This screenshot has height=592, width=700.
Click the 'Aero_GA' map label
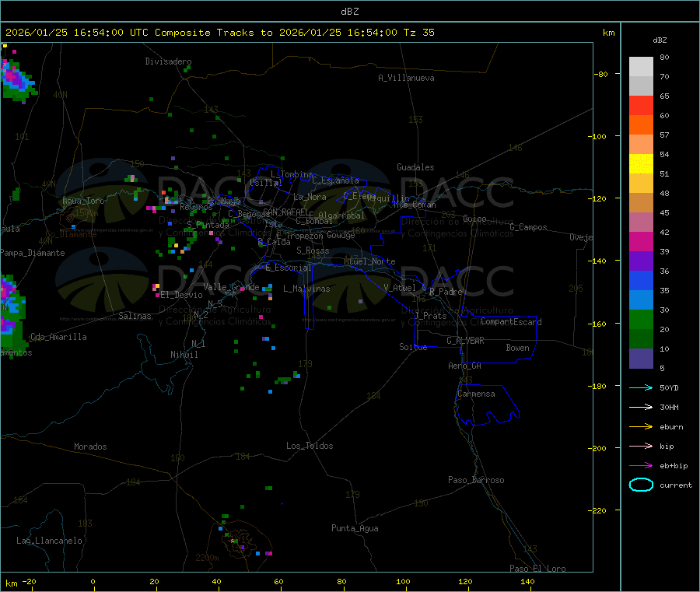[464, 366]
